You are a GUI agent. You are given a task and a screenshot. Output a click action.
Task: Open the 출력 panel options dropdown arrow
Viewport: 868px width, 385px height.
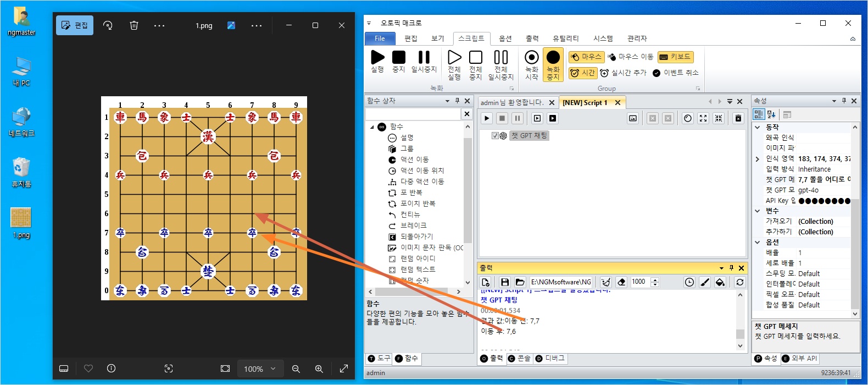click(x=721, y=268)
